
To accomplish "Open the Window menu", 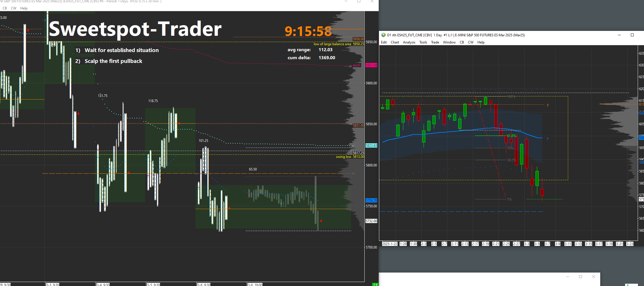I will pyautogui.click(x=449, y=42).
